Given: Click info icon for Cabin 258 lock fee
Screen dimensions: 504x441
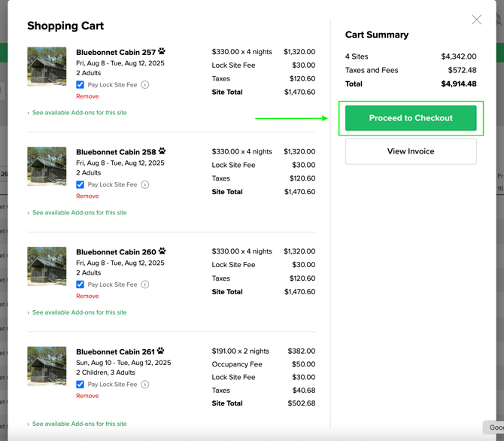Looking at the screenshot, I should pyautogui.click(x=145, y=184).
